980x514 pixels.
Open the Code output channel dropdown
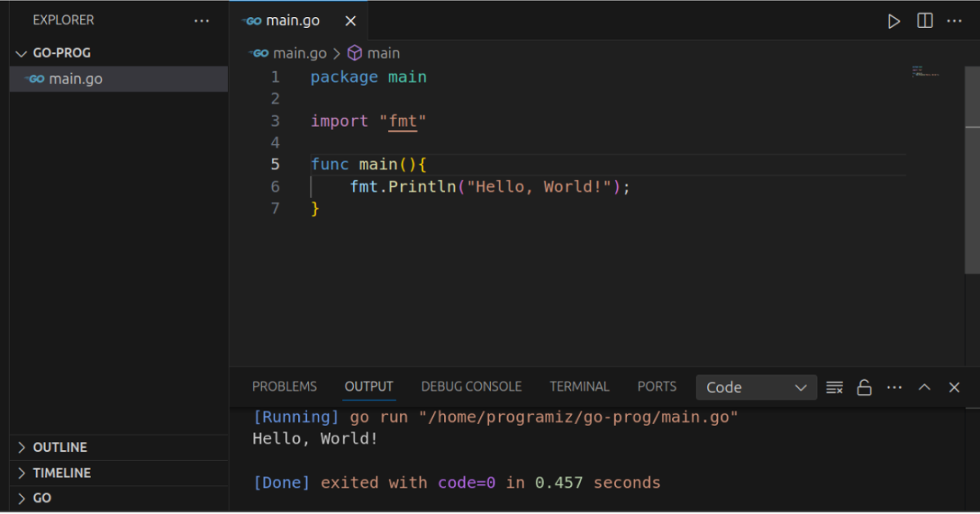756,387
